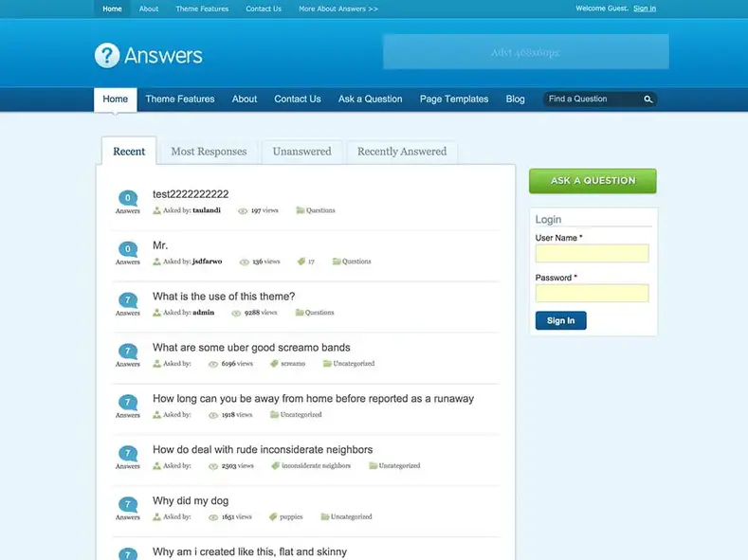748x560 pixels.
Task: Click the Password input field
Action: coord(592,293)
